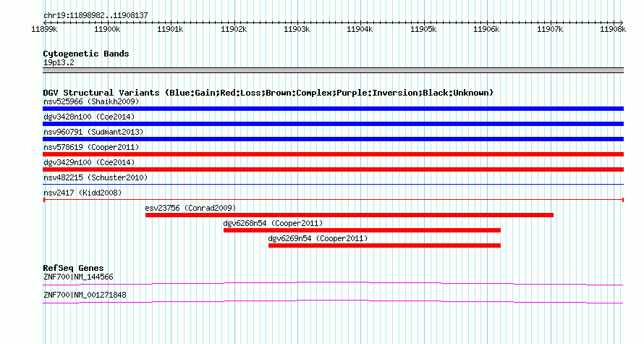
Task: Click the nsv525966 (Shaikh2009) blue gain bar
Action: pyautogui.click(x=333, y=109)
